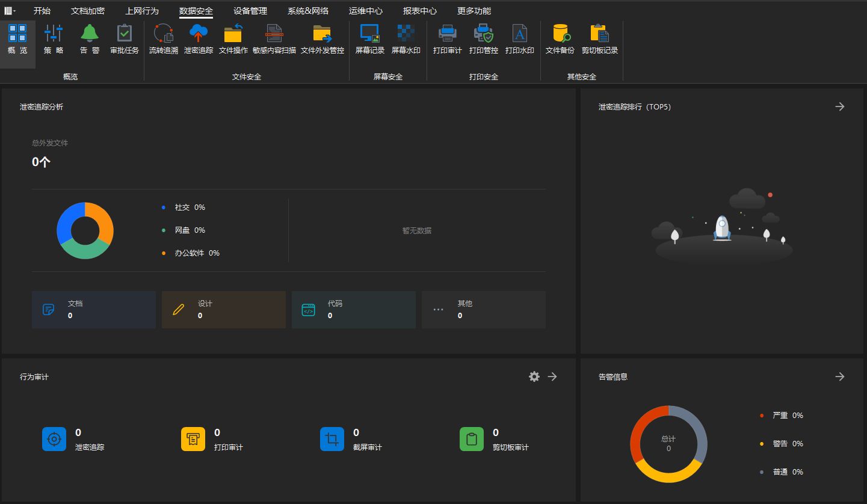Click the 告警信息 donut chart total
The width and height of the screenshot is (867, 504).
tap(668, 444)
